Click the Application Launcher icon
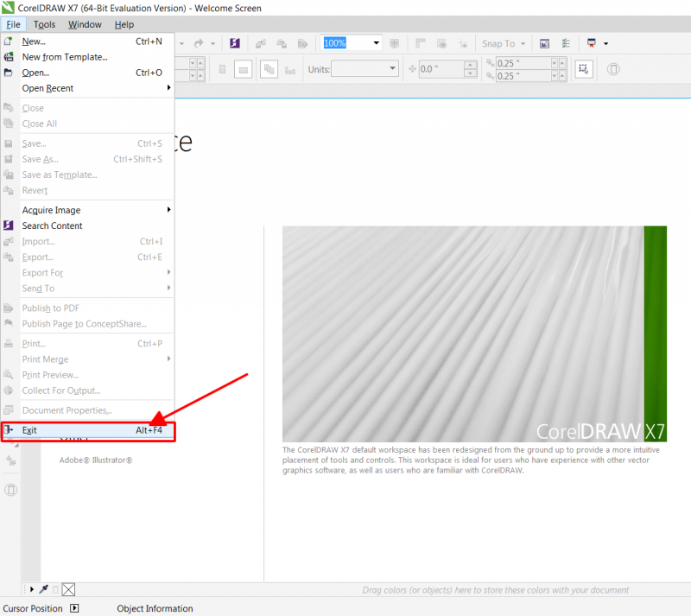 pyautogui.click(x=592, y=43)
